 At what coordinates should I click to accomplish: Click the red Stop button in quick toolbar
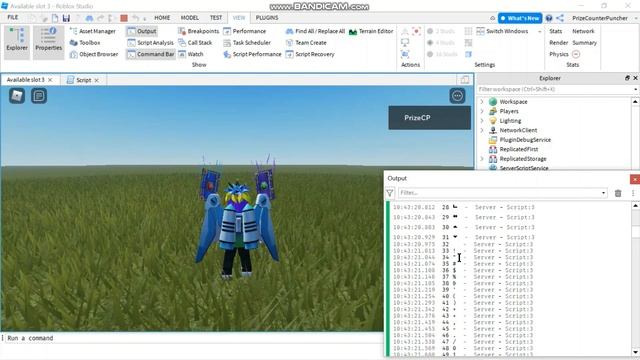pyautogui.click(x=124, y=18)
